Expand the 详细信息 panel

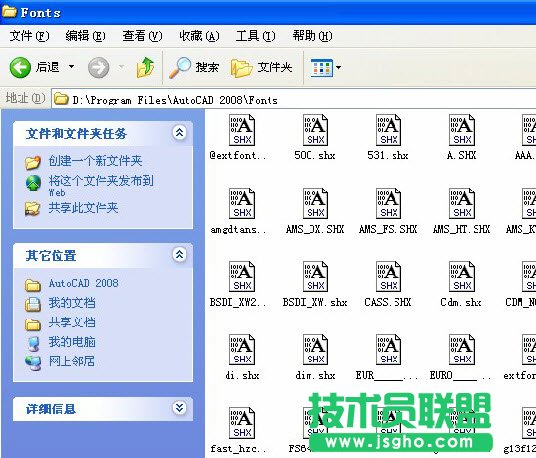(x=179, y=408)
